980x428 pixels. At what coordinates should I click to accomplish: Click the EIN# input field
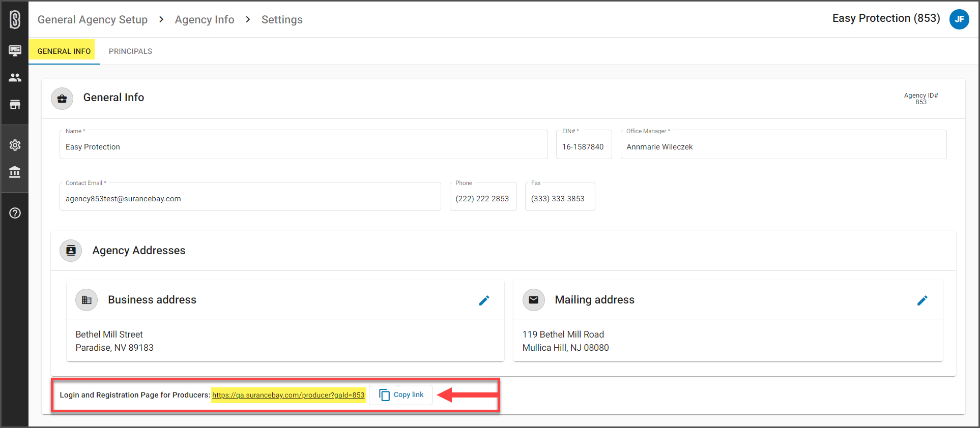tap(584, 144)
